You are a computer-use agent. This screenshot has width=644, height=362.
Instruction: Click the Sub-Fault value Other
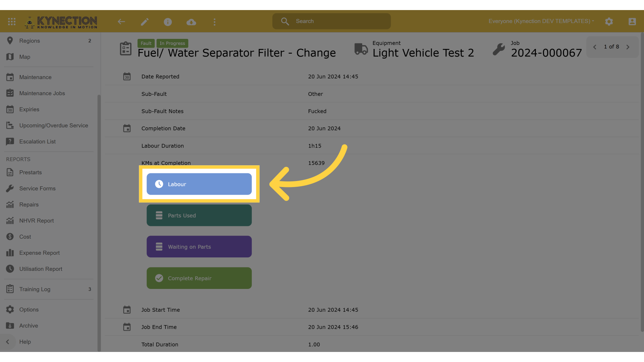click(x=316, y=94)
